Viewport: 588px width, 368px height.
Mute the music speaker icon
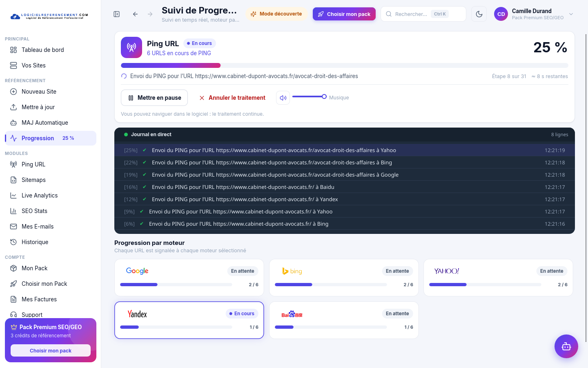coord(283,98)
